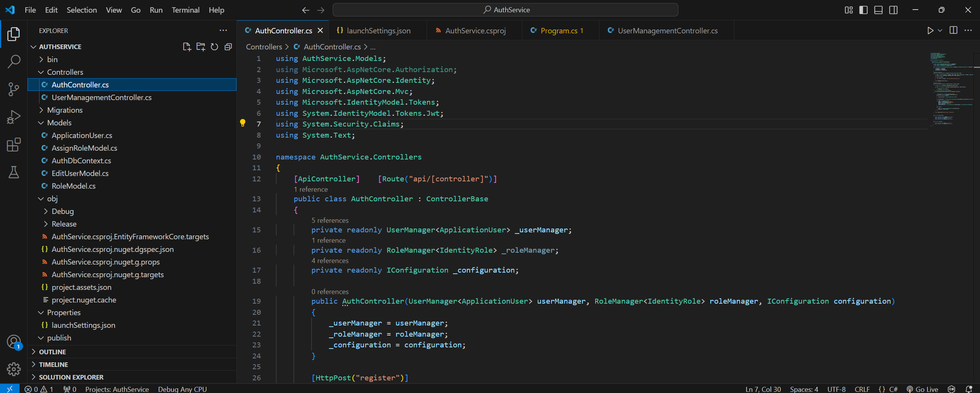Viewport: 980px width, 393px height.
Task: Open the Terminal menu
Action: click(x=185, y=10)
